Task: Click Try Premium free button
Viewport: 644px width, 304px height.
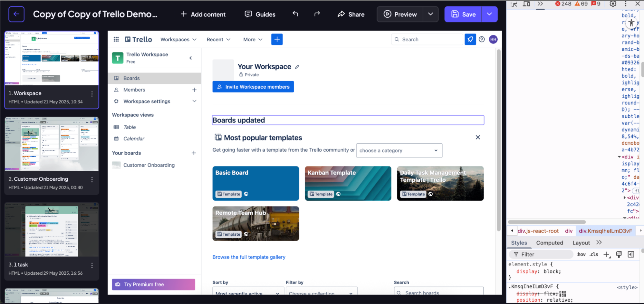Action: click(153, 284)
